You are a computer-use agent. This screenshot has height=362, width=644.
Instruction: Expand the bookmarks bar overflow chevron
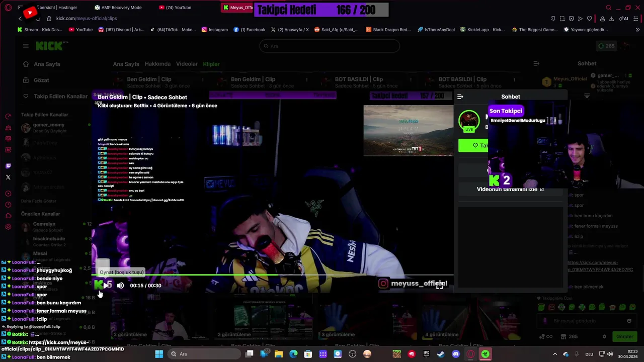click(638, 30)
